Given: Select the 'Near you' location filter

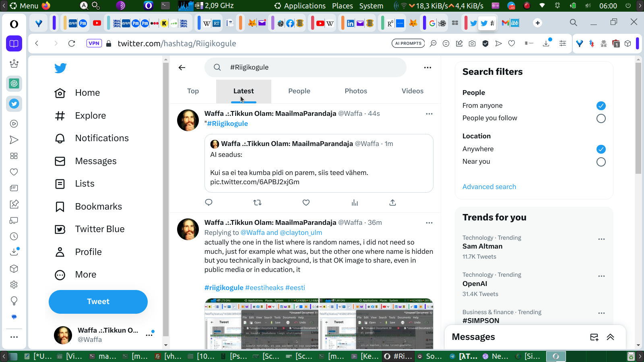Looking at the screenshot, I should point(601,162).
